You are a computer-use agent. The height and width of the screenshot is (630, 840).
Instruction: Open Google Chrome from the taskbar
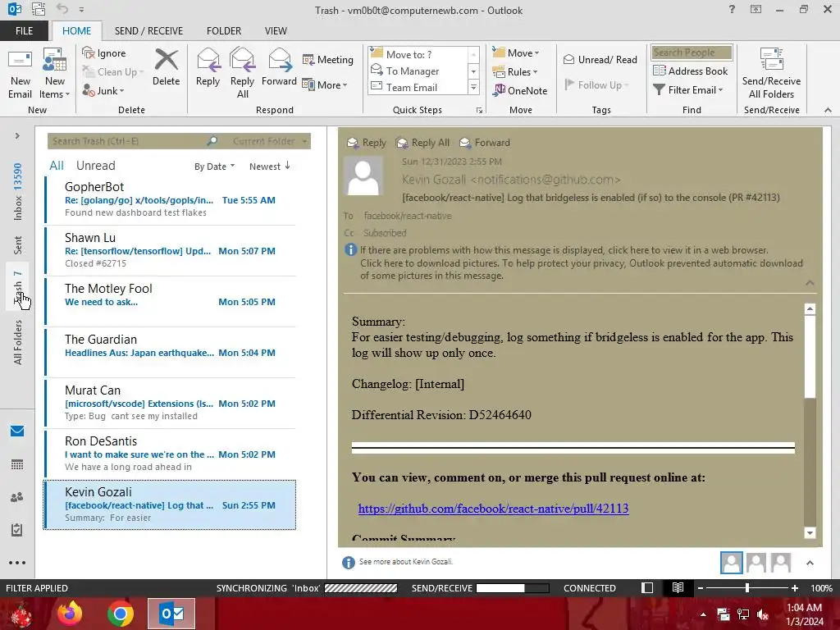coord(121,614)
